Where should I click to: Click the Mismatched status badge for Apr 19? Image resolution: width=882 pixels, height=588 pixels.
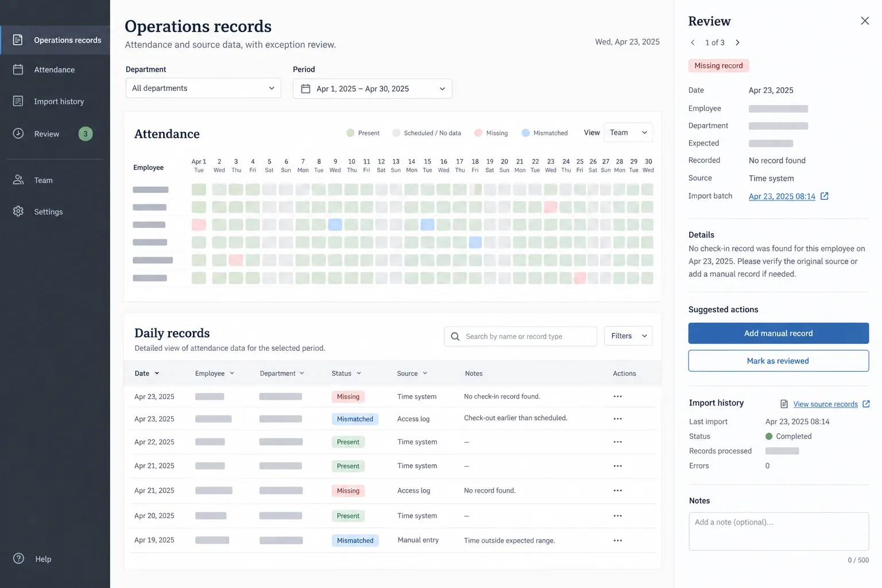[x=355, y=540]
